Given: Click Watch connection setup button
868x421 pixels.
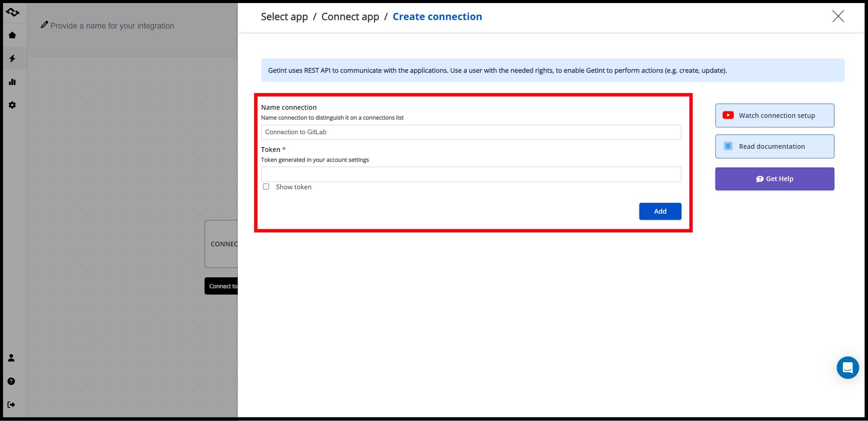Looking at the screenshot, I should 774,115.
